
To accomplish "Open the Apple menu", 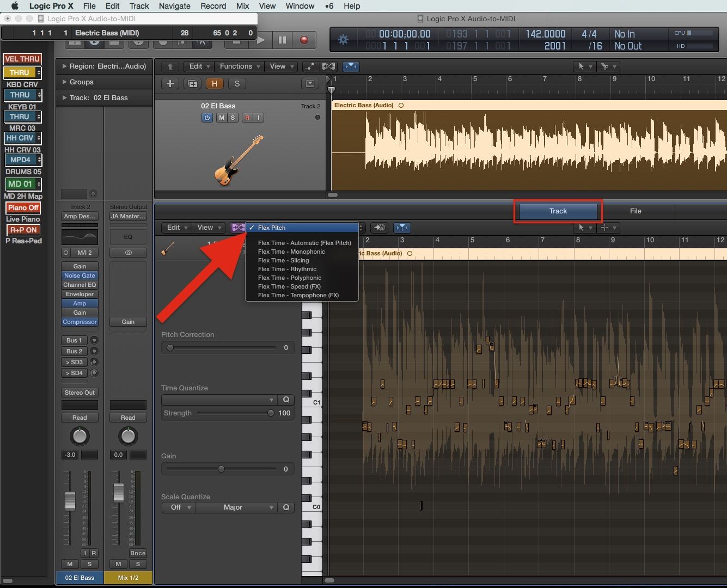I will point(15,6).
